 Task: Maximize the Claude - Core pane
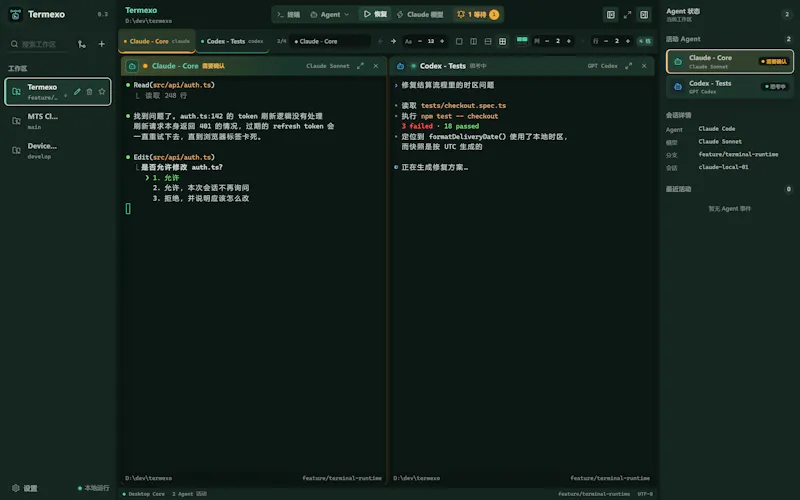point(360,66)
